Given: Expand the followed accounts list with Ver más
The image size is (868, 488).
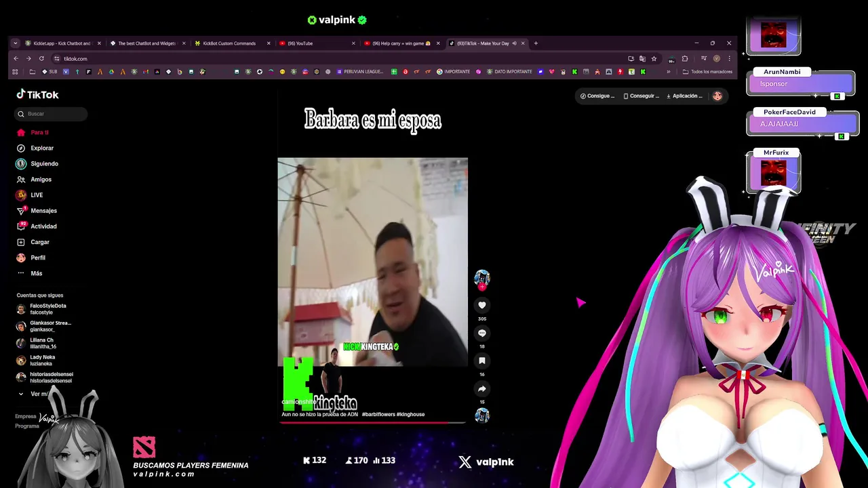Looking at the screenshot, I should coord(34,394).
